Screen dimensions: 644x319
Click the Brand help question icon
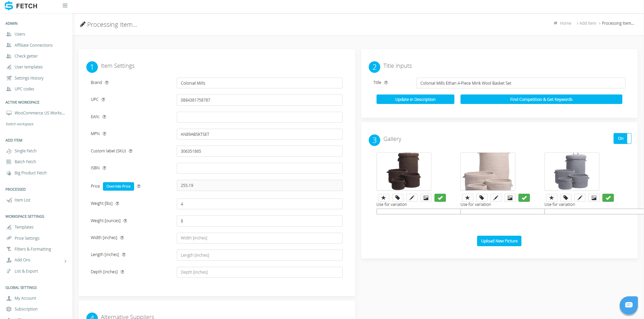pyautogui.click(x=107, y=83)
